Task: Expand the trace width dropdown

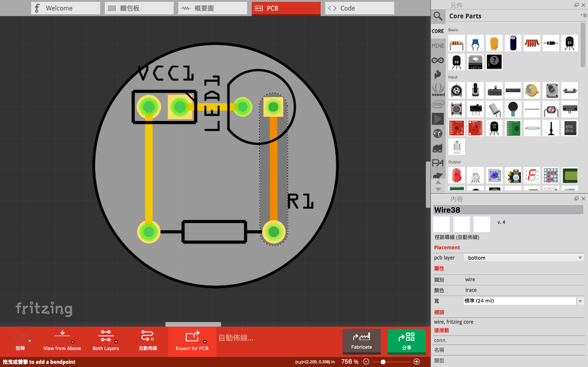Action: [580, 301]
